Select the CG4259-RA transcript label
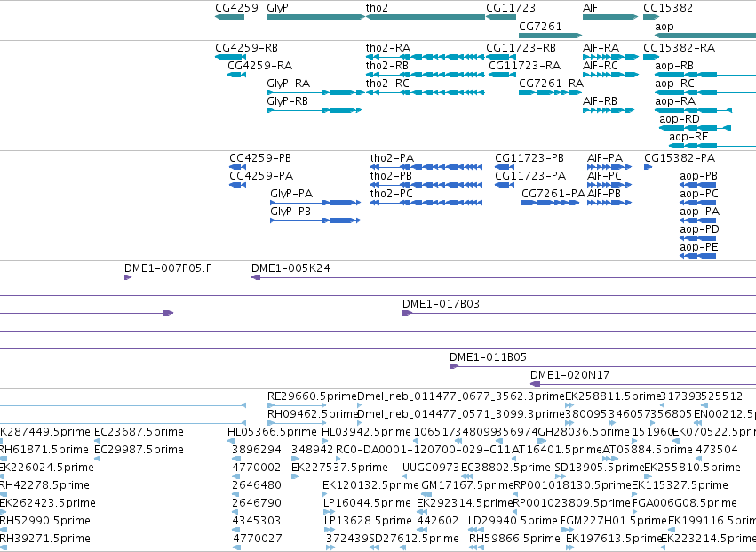 (260, 66)
